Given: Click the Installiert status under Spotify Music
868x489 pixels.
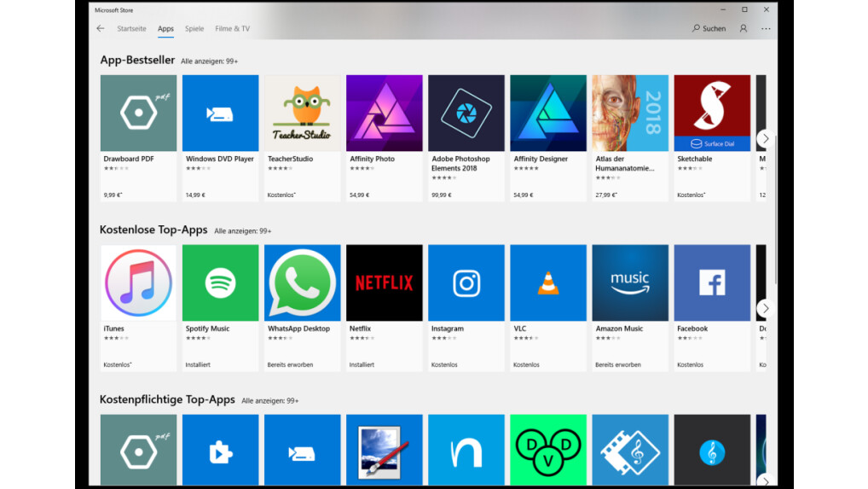Looking at the screenshot, I should coord(198,365).
